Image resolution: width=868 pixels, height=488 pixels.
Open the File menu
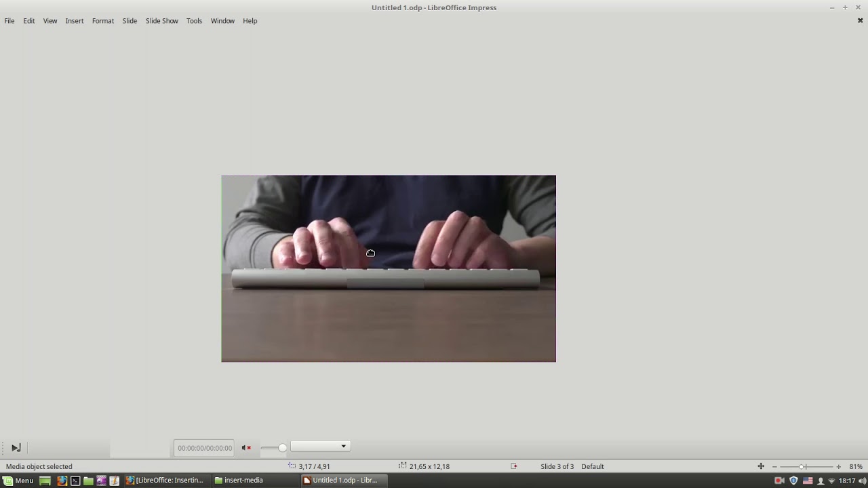(9, 21)
